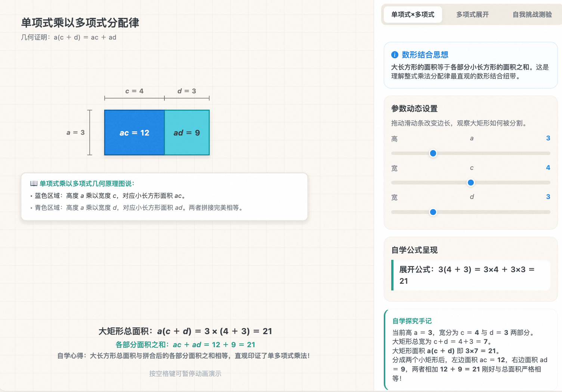Open the 多项式展开 tab
The height and width of the screenshot is (392, 562).
(x=472, y=15)
